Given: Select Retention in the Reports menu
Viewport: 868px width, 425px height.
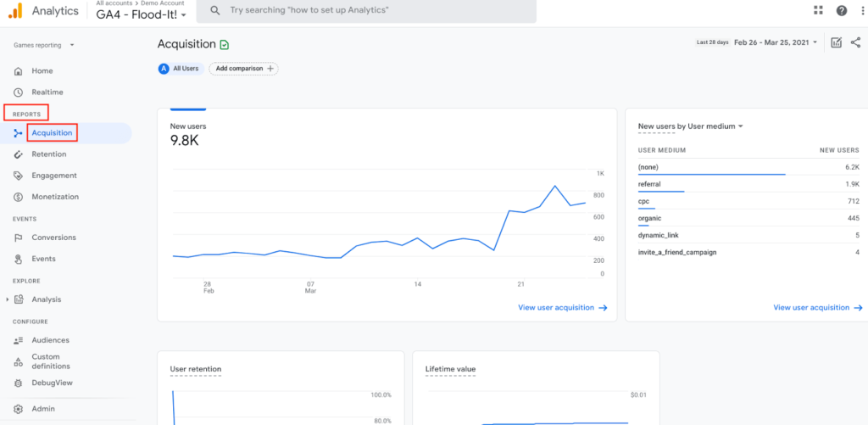Looking at the screenshot, I should click(x=49, y=154).
